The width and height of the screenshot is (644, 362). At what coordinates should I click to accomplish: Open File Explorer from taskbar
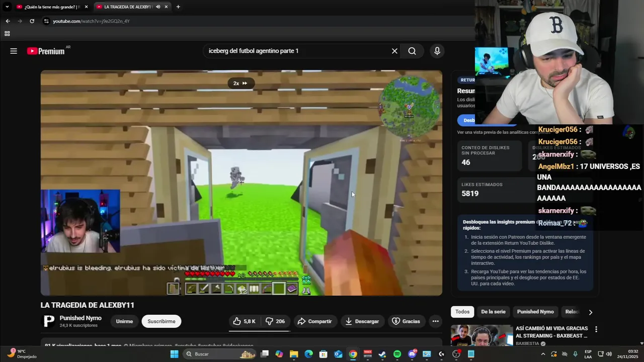pos(294,354)
